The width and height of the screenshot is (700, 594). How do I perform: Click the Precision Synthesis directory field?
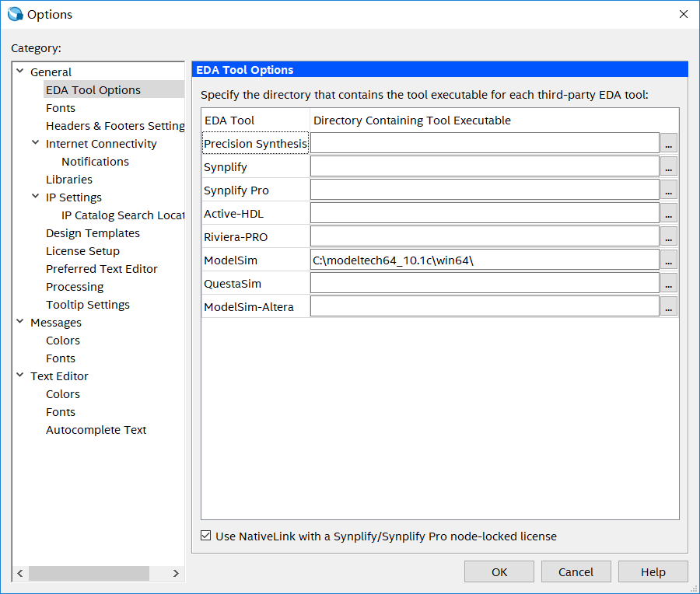[x=485, y=143]
